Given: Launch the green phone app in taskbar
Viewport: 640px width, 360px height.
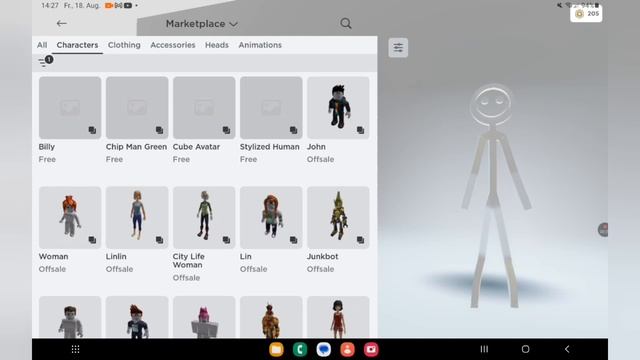Looking at the screenshot, I should [x=300, y=349].
